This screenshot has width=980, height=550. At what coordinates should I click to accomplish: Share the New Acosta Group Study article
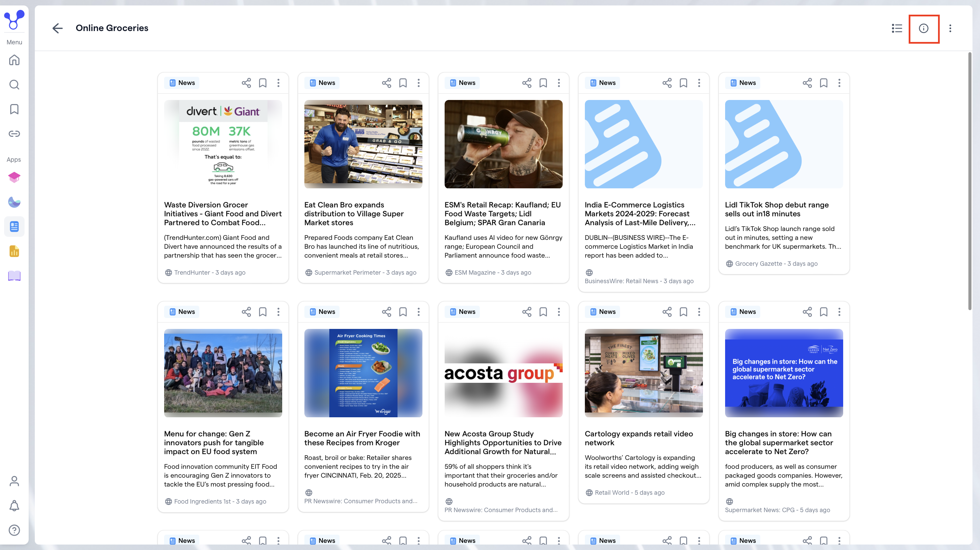[527, 312]
